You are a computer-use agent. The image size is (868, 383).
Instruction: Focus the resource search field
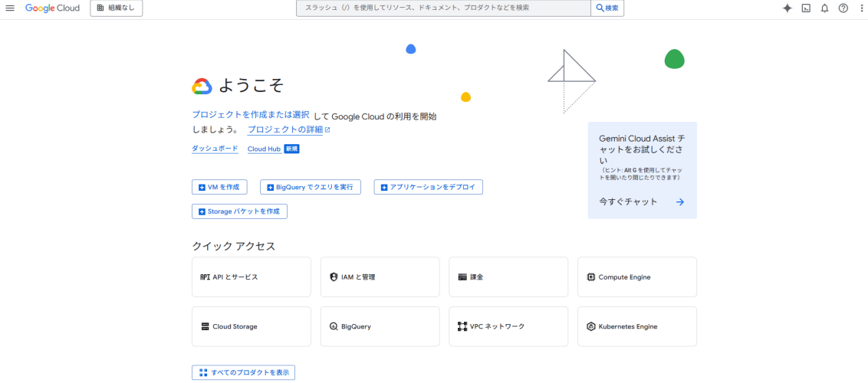443,8
